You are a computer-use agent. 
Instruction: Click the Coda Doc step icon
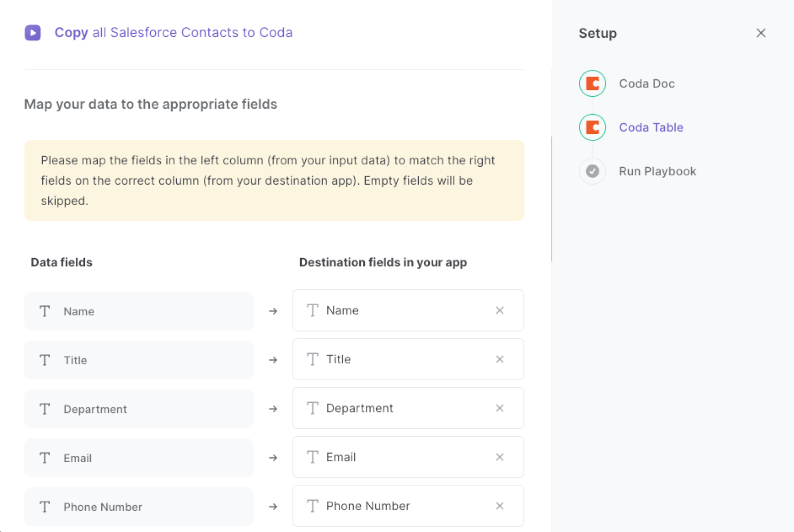(593, 83)
